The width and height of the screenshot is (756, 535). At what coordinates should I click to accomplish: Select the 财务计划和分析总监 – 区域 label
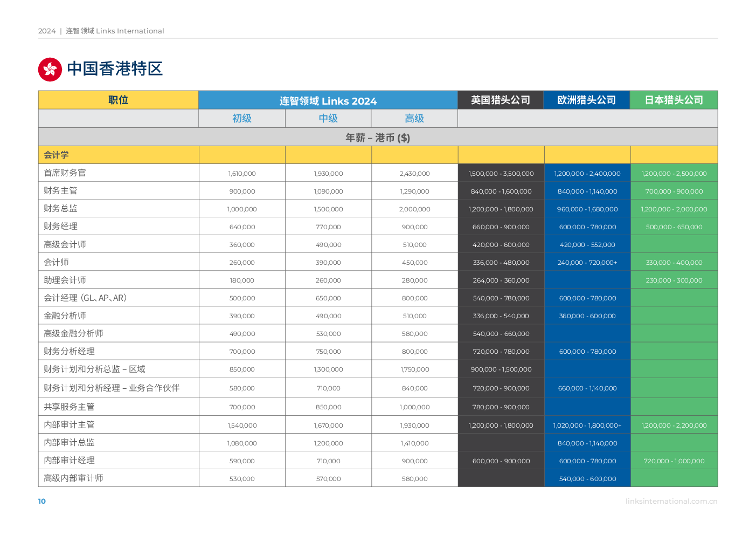pos(94,369)
